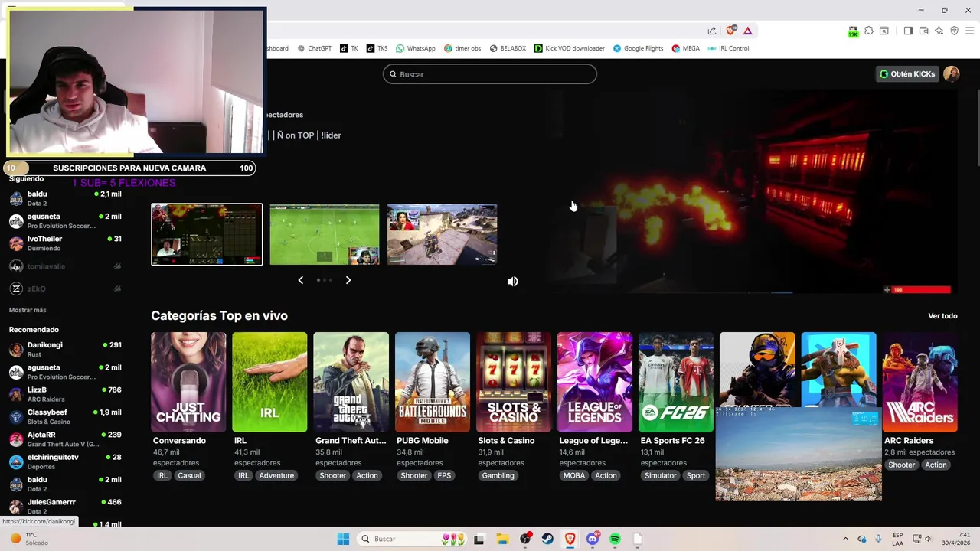Open offline followed channel tomilavalle
980x551 pixels.
(65, 266)
